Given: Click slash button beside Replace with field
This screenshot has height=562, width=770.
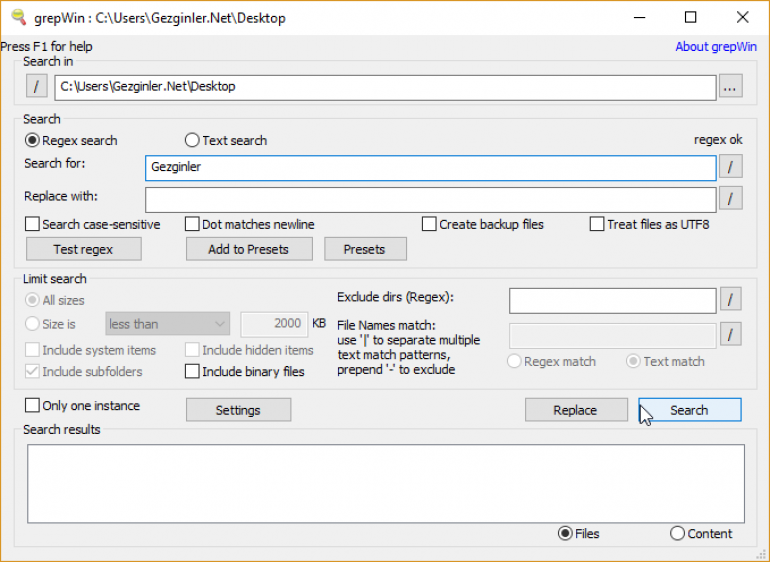Looking at the screenshot, I should 731,198.
